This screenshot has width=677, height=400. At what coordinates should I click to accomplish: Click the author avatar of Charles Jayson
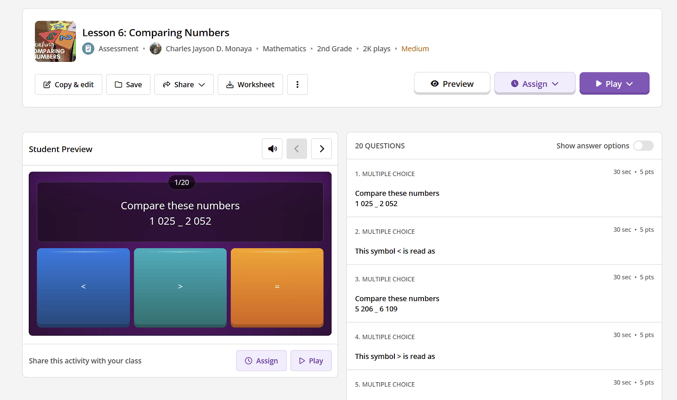pyautogui.click(x=155, y=48)
